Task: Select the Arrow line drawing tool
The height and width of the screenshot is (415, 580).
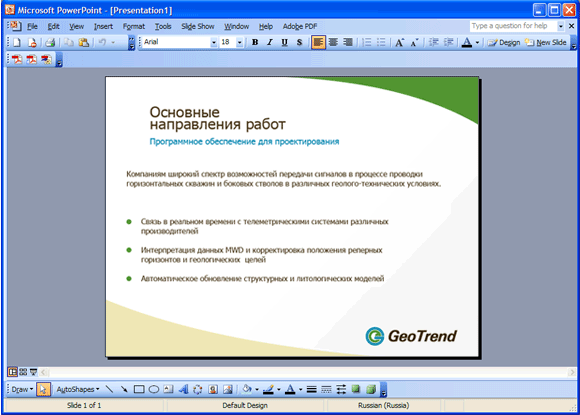Action: click(x=124, y=389)
